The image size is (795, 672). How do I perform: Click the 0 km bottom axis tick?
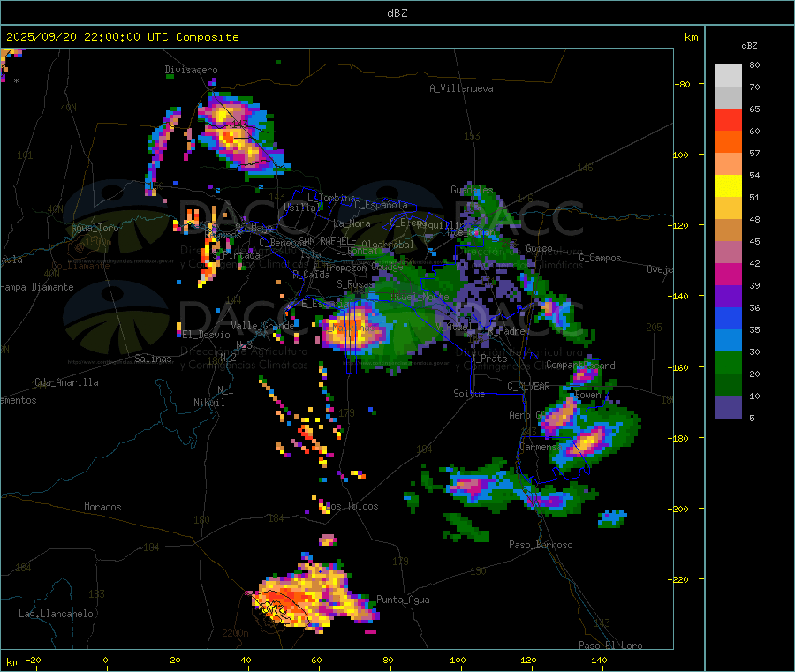coord(105,660)
